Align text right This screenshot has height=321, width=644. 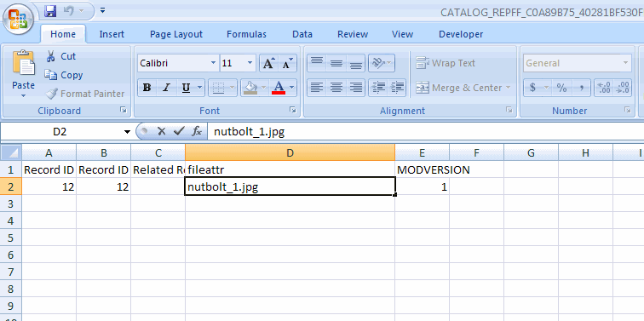coord(356,88)
